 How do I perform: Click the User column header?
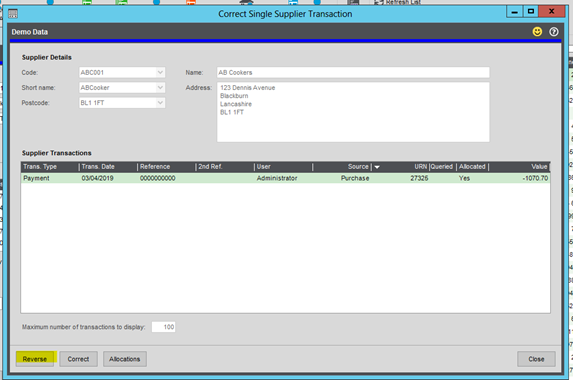[x=284, y=167]
